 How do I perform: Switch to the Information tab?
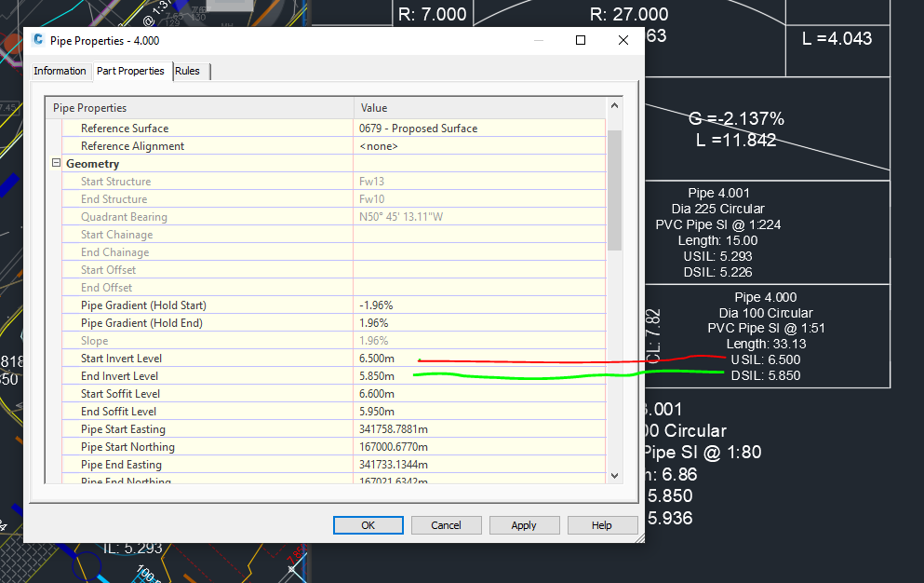(60, 71)
